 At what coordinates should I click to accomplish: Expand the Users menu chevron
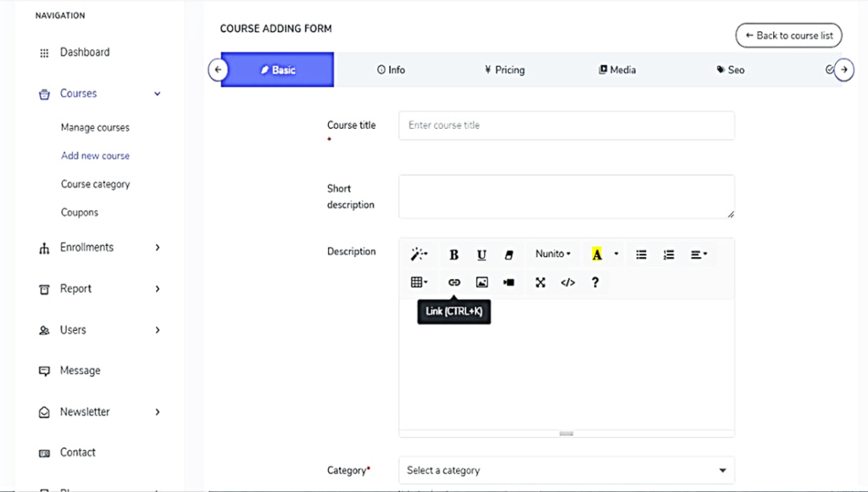pos(157,330)
